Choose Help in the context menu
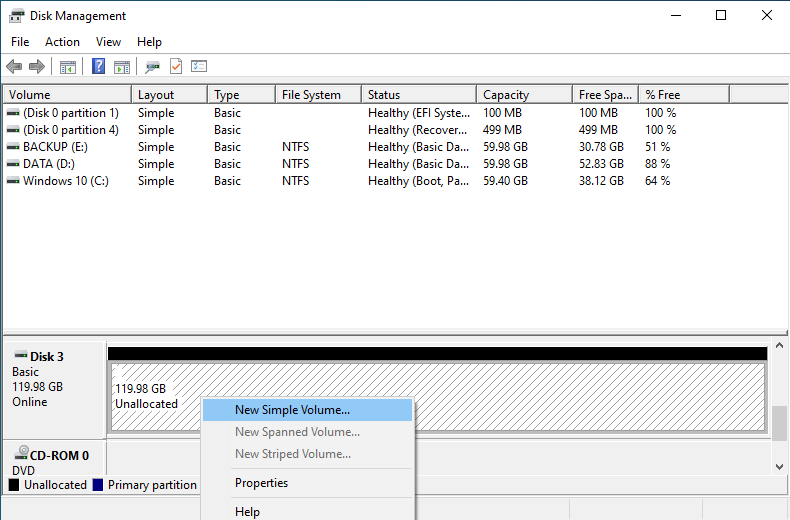The height and width of the screenshot is (520, 790). 307,511
